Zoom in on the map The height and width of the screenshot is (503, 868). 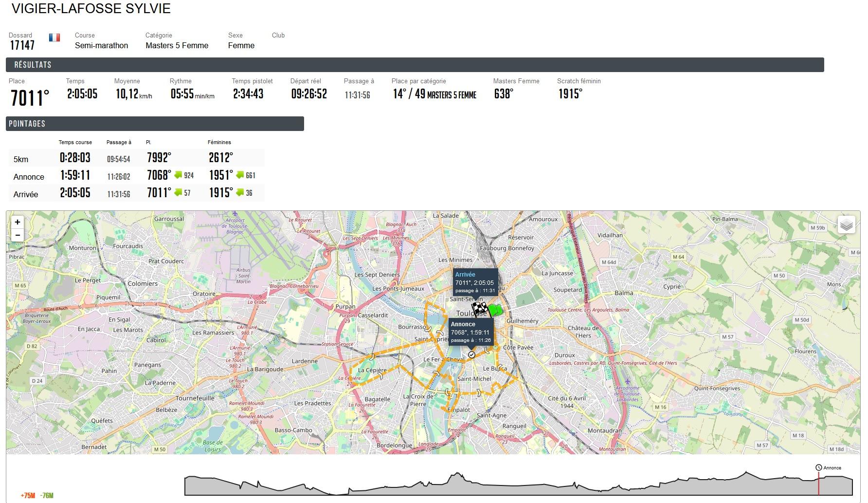pos(18,222)
